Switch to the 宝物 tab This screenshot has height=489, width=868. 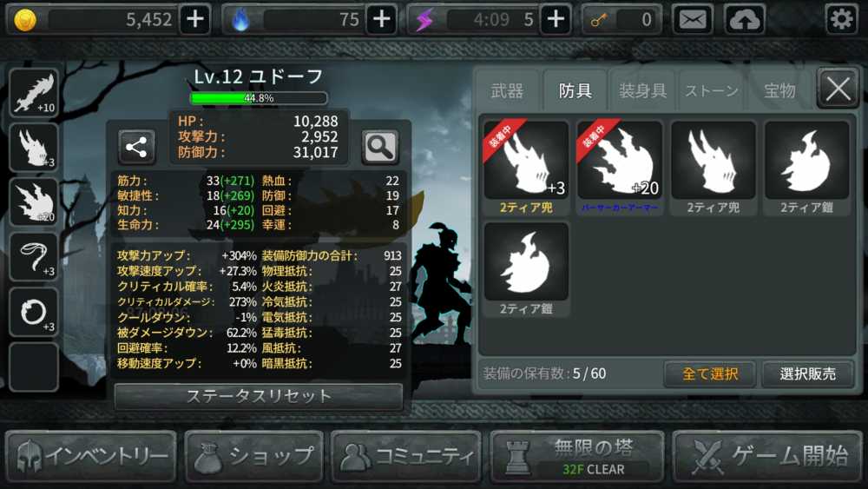(x=779, y=91)
